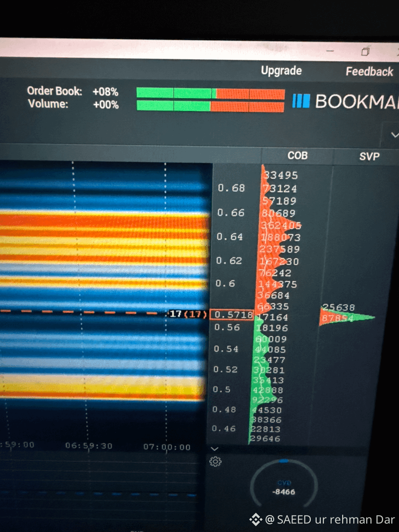Screen dimensions: 399x532
Task: Click the Volume imbalance bar
Action: (211, 106)
